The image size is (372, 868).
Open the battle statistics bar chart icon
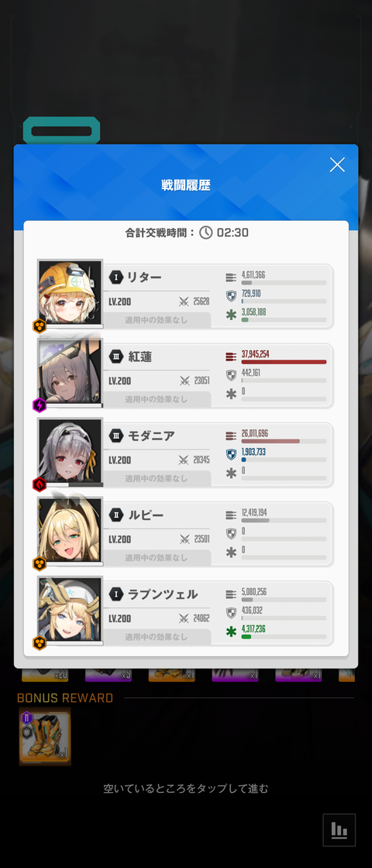click(339, 829)
